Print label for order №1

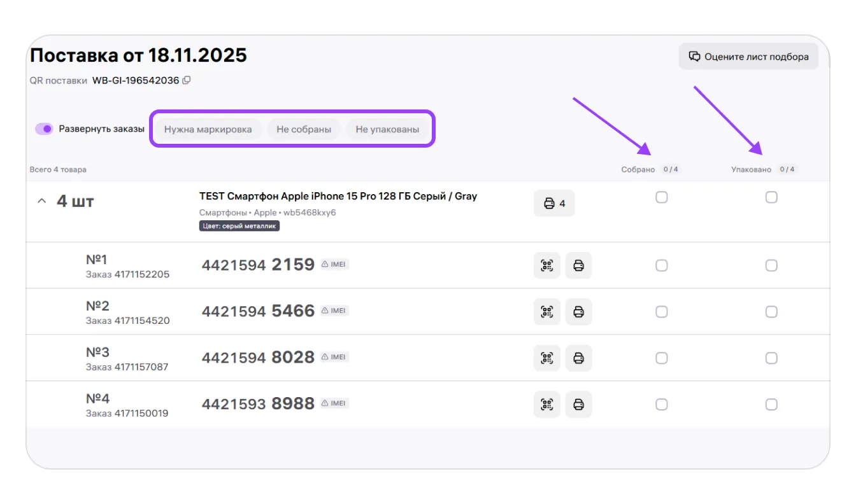click(x=578, y=265)
